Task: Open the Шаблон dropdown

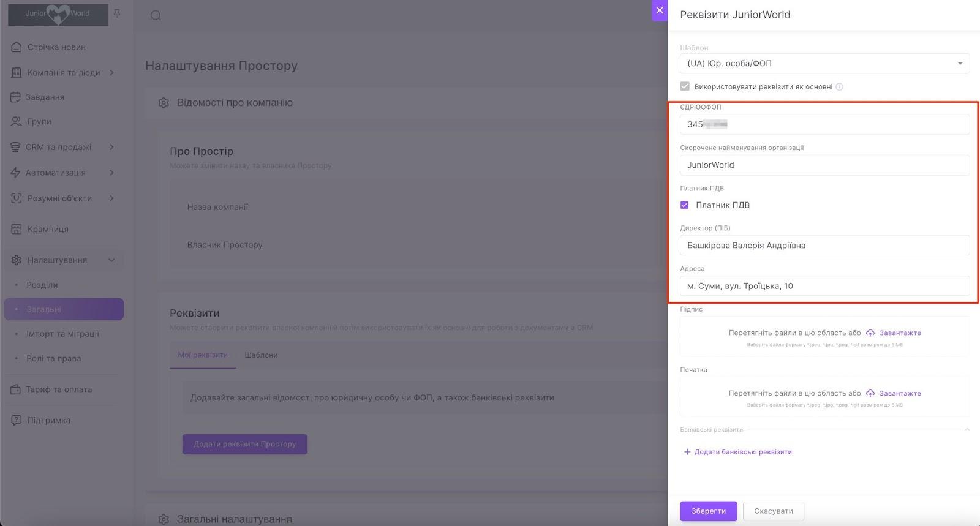Action: click(x=824, y=64)
